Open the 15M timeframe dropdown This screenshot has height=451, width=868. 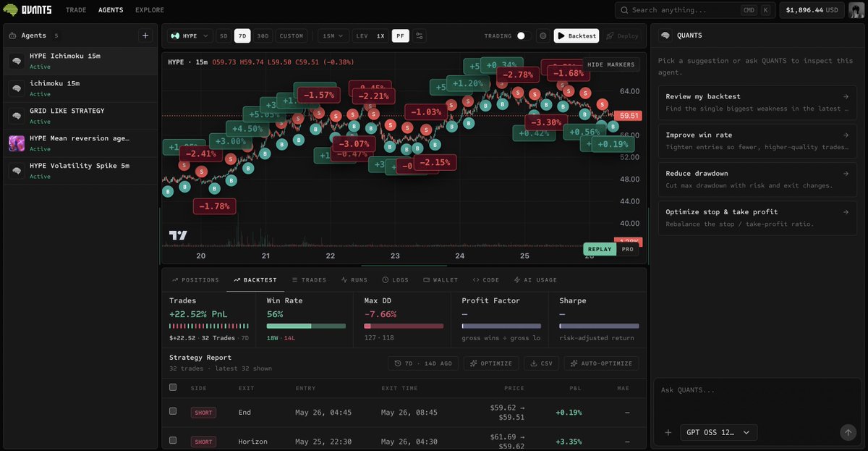coord(333,35)
